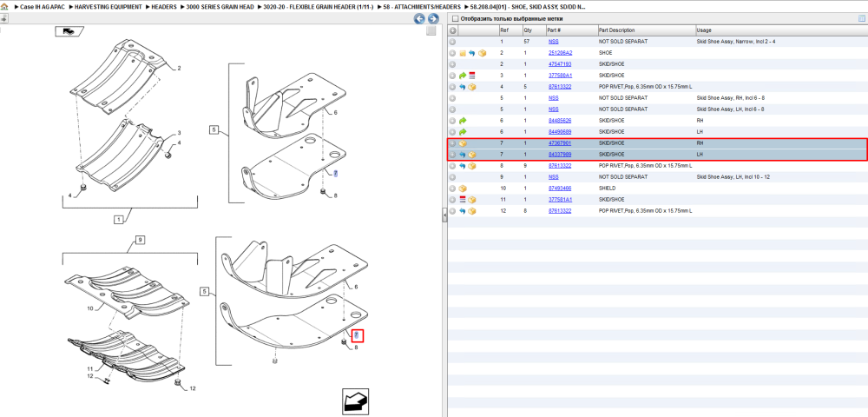The width and height of the screenshot is (868, 417).
Task: Open part number link 251206A2
Action: point(560,53)
